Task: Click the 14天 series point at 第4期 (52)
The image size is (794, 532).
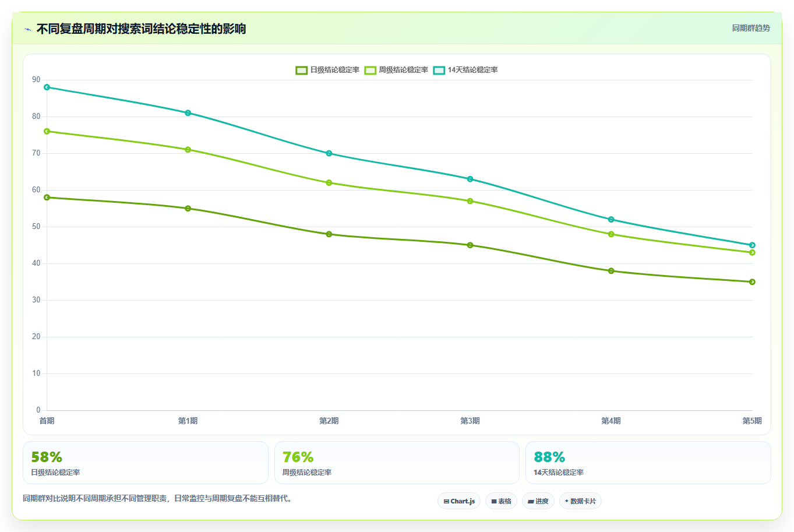Action: point(611,220)
